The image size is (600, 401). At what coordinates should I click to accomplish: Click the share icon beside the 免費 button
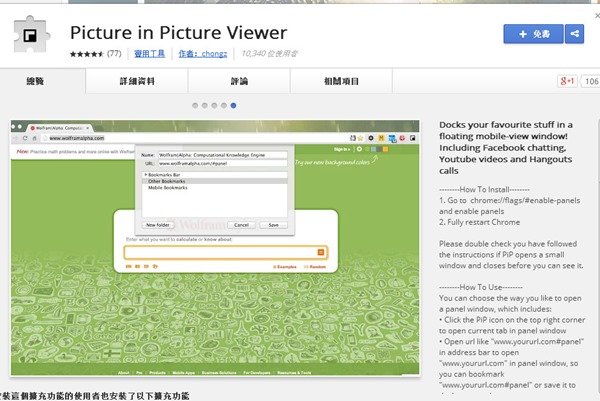pyautogui.click(x=574, y=34)
